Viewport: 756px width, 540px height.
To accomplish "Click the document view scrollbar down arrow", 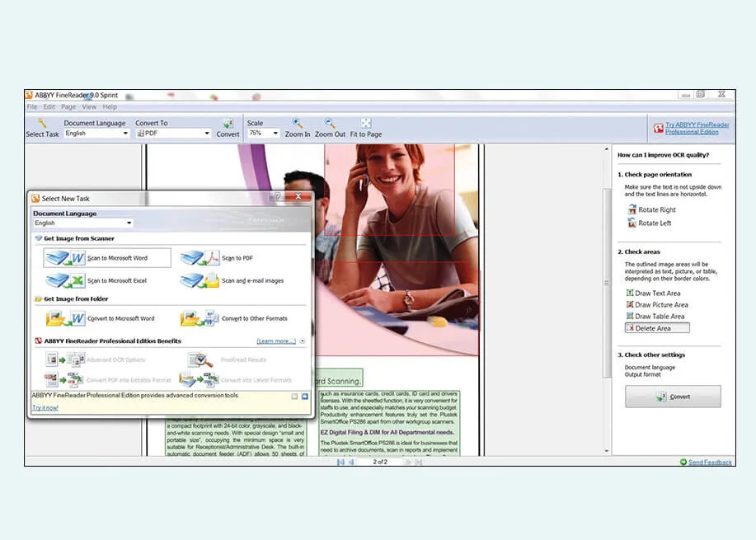I will click(607, 451).
